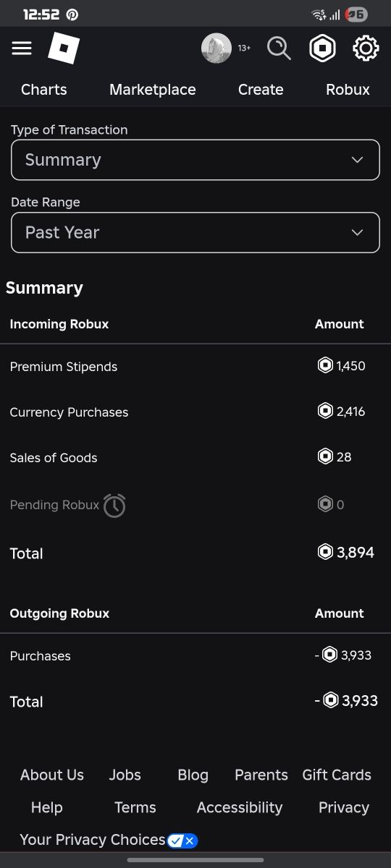Open the search magnifier icon
Screen dimensions: 391x868
[279, 48]
